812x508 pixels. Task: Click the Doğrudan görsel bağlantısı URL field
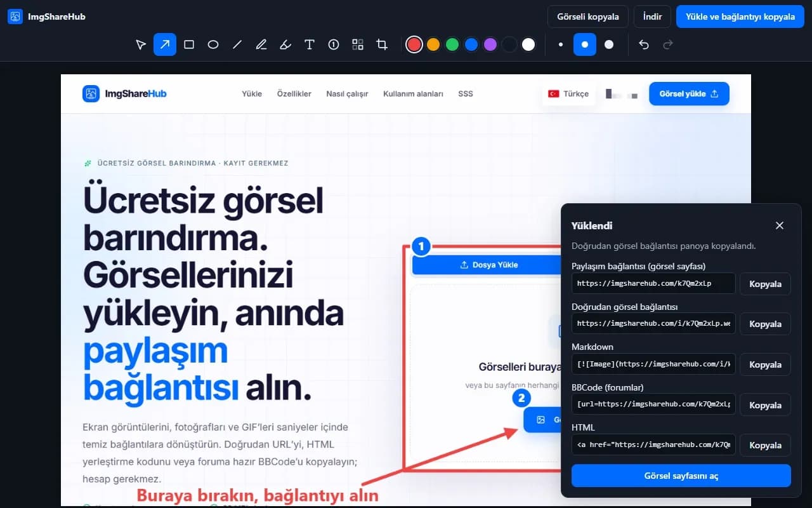(x=653, y=323)
